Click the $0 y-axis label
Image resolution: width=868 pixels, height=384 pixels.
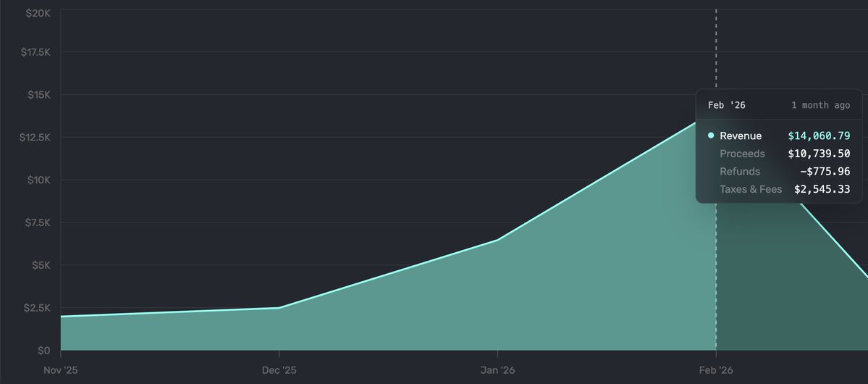43,350
